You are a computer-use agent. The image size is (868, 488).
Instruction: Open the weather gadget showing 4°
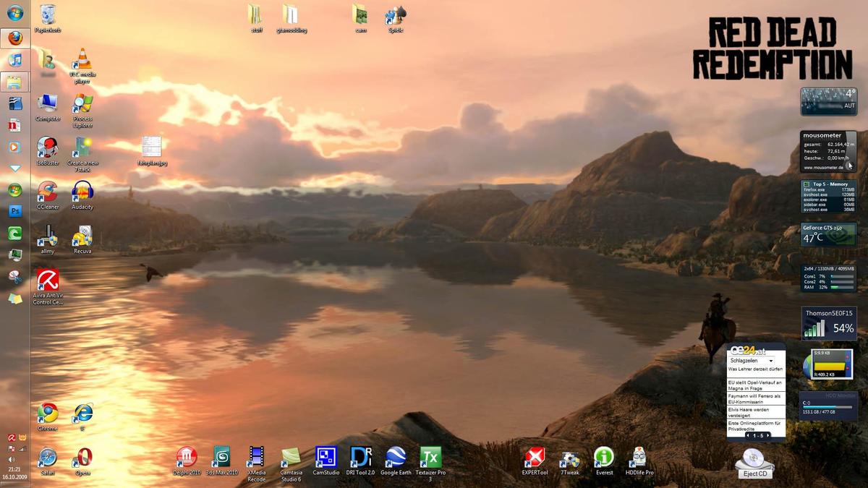[x=829, y=101]
